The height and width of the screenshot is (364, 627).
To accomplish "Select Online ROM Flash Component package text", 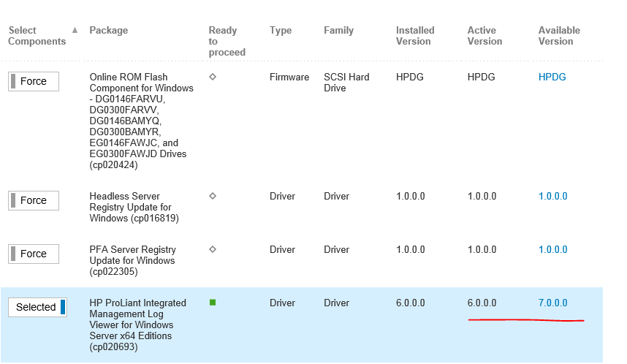I will point(142,121).
